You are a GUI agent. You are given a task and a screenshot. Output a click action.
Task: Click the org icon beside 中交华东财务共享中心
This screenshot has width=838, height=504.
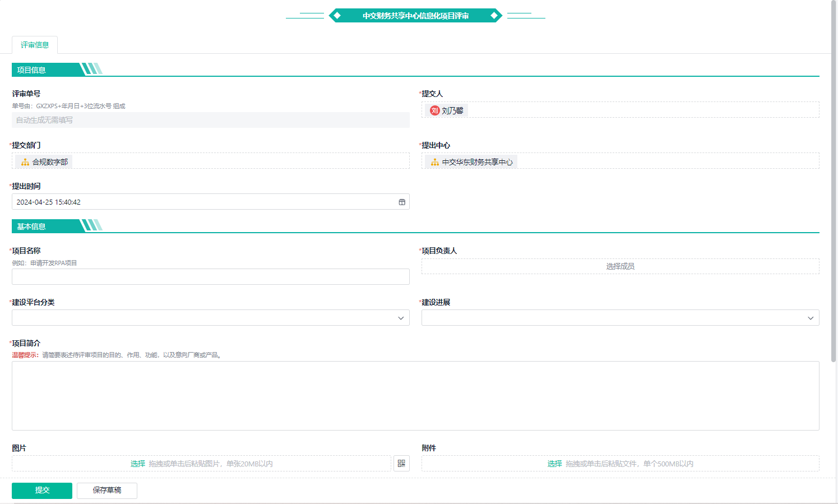tap(435, 162)
